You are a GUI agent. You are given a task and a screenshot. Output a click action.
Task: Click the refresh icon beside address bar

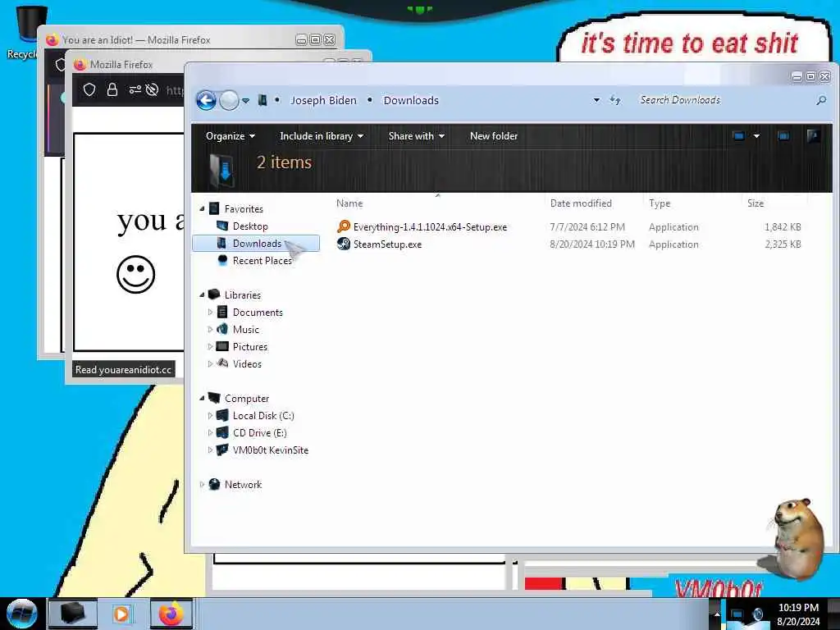(x=615, y=100)
